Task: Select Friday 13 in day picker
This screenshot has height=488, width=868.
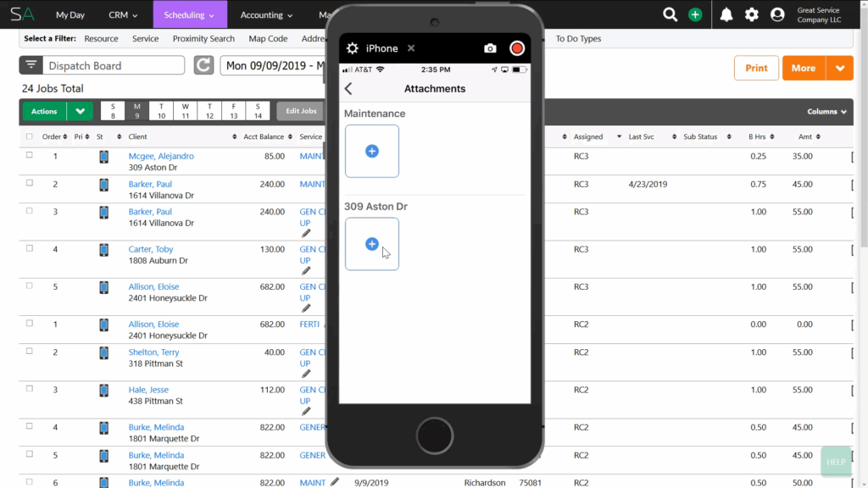Action: click(x=234, y=111)
